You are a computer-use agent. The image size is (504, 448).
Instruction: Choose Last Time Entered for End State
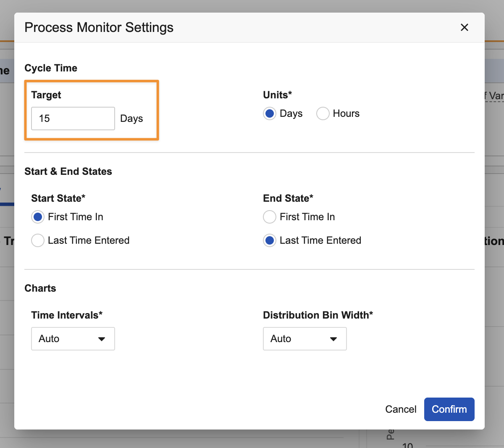(270, 240)
